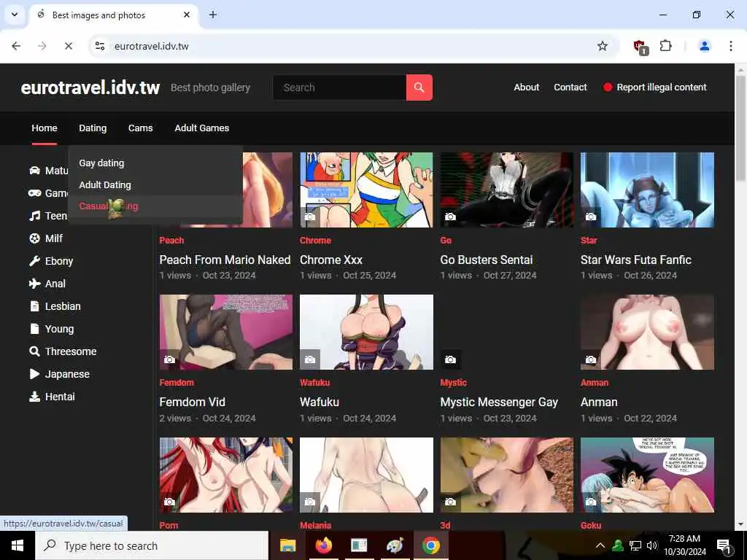
Task: Open the Cams nav item
Action: [x=141, y=128]
